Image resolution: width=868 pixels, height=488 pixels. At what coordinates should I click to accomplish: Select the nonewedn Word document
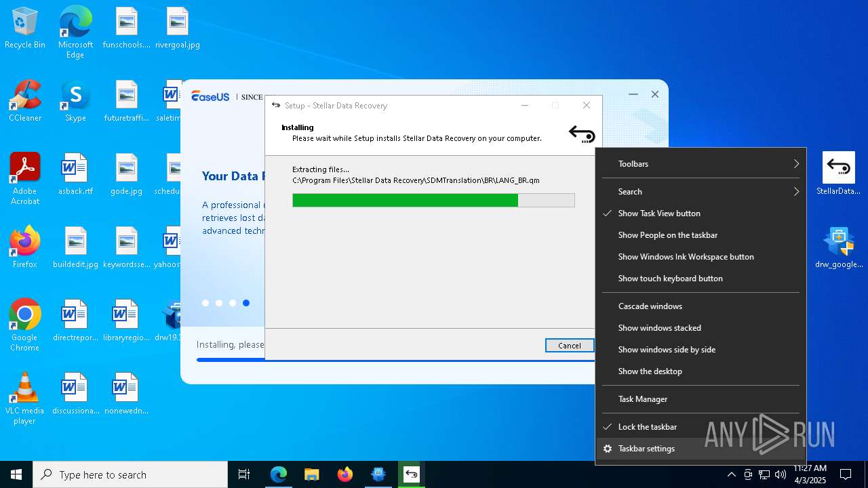[x=126, y=394]
